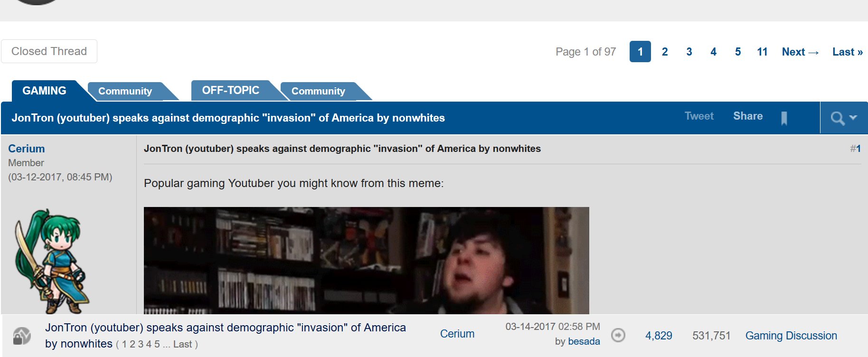Click the Tweet link
The height and width of the screenshot is (357, 868).
pyautogui.click(x=699, y=116)
